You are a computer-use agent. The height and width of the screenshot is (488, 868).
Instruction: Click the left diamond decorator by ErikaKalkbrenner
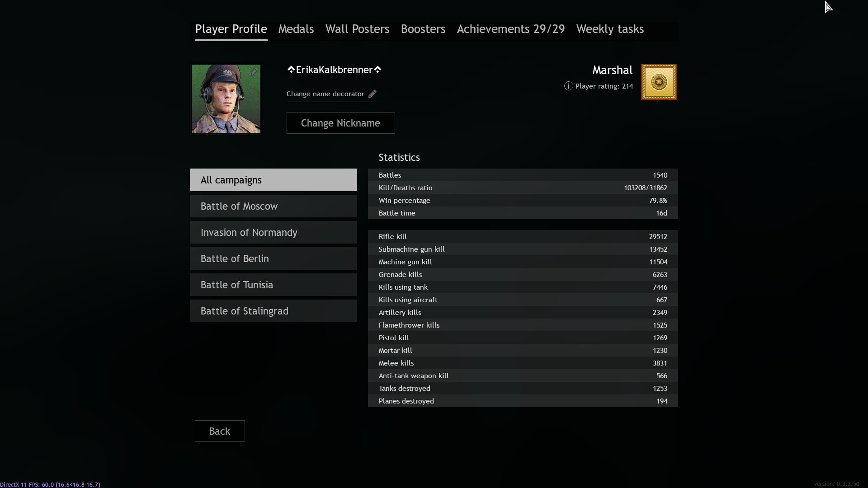tap(291, 70)
